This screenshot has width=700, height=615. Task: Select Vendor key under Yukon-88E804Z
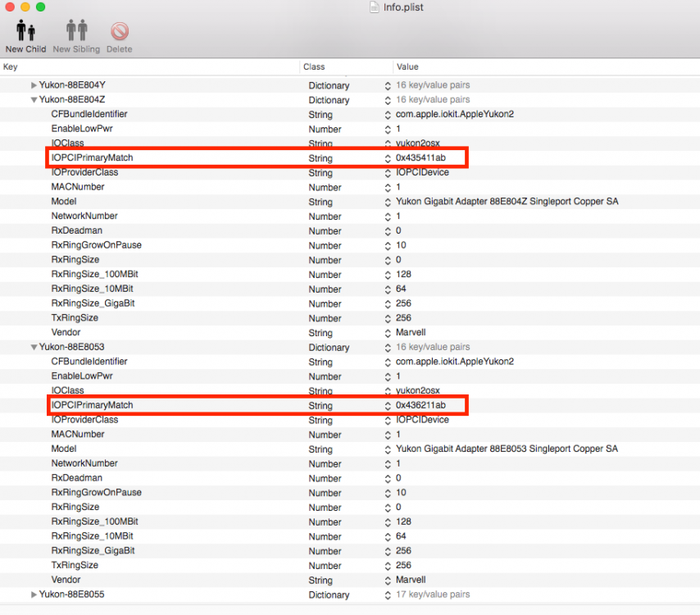tap(66, 332)
